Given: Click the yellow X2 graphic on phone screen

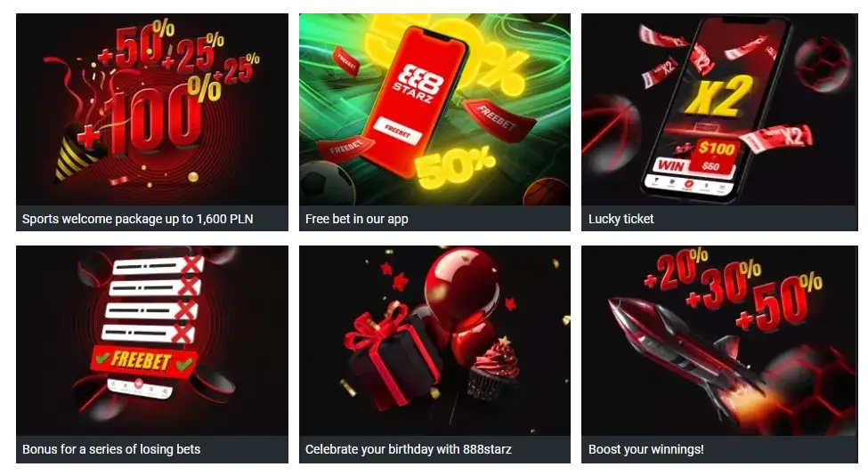Looking at the screenshot, I should [718, 96].
